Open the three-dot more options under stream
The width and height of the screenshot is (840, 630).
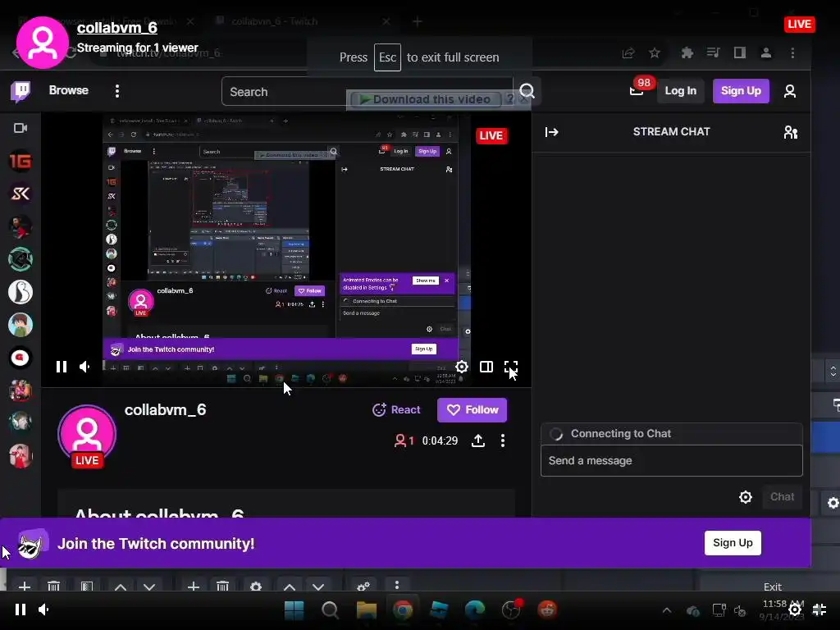503,441
